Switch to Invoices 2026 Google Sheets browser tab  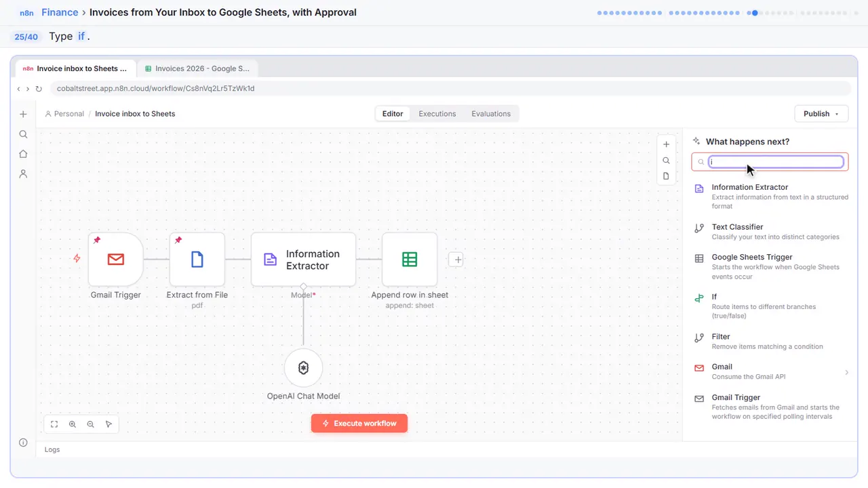click(x=197, y=68)
